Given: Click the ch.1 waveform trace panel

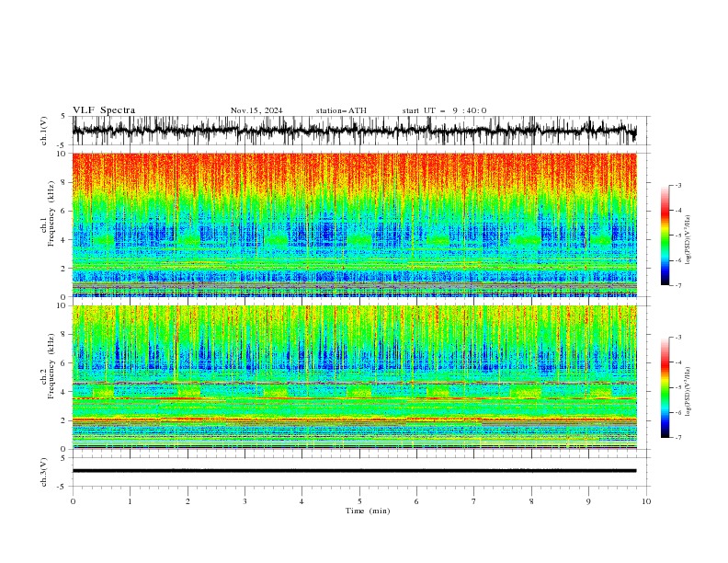Looking at the screenshot, I should point(360,131).
